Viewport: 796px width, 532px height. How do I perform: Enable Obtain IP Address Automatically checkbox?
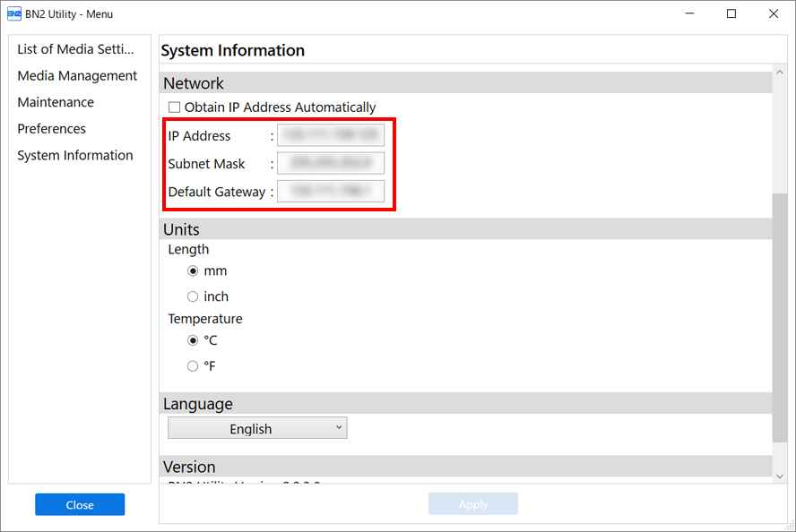pos(175,107)
